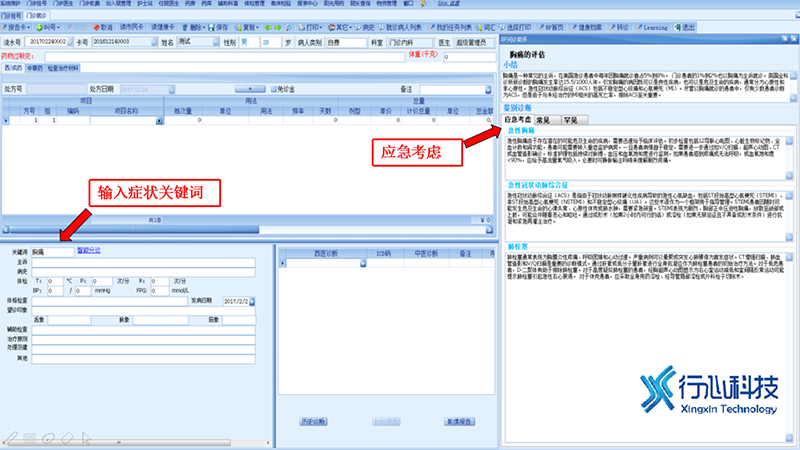Select the 应急考虑 diagnosis tab

tap(518, 120)
